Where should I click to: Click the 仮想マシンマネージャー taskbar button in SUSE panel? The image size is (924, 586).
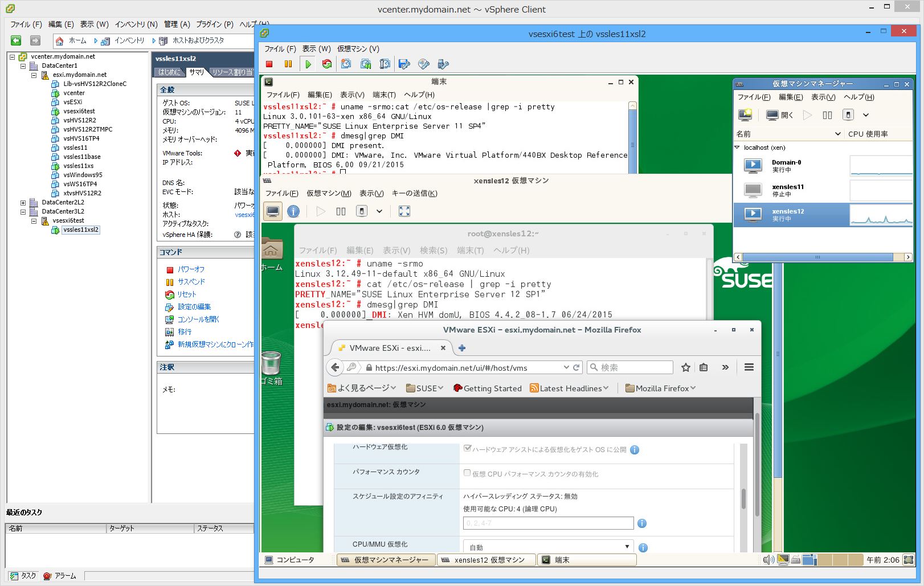click(x=386, y=560)
